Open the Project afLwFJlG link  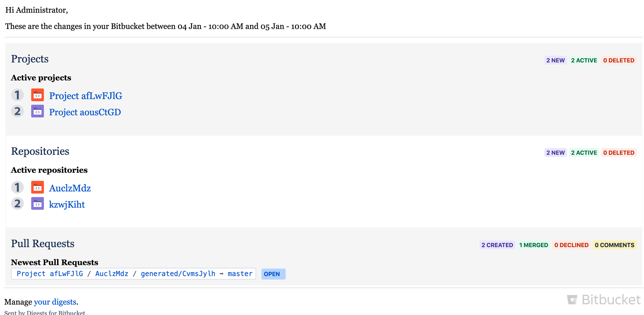pyautogui.click(x=86, y=96)
